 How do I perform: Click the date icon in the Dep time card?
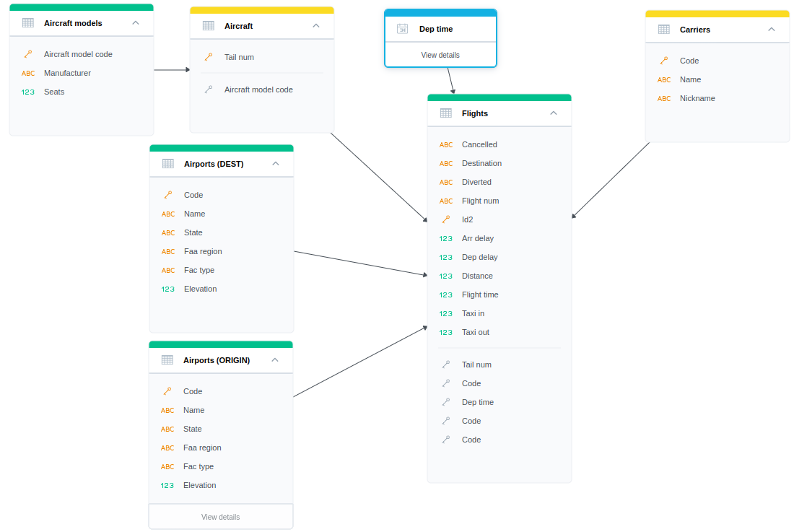[401, 29]
